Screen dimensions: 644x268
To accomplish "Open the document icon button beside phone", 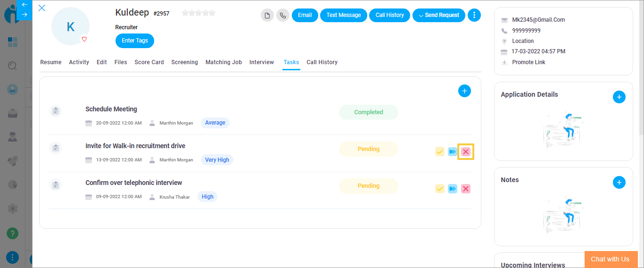I will click(267, 15).
